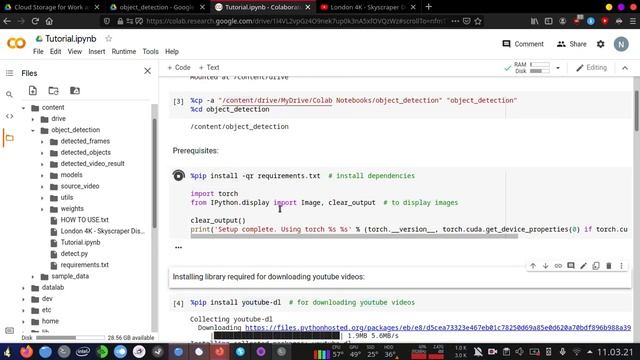Viewport: 640px width, 360px height.
Task: Open the Tools menu
Action: [150, 51]
